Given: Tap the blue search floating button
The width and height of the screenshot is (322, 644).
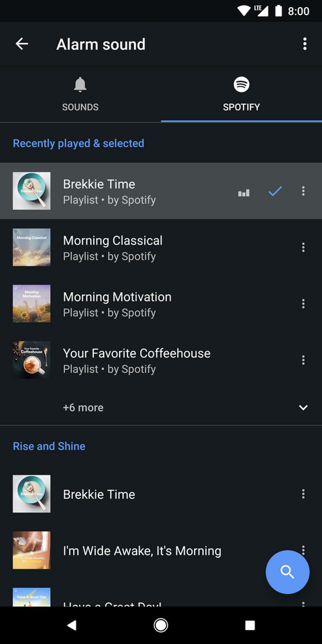Looking at the screenshot, I should (x=287, y=572).
